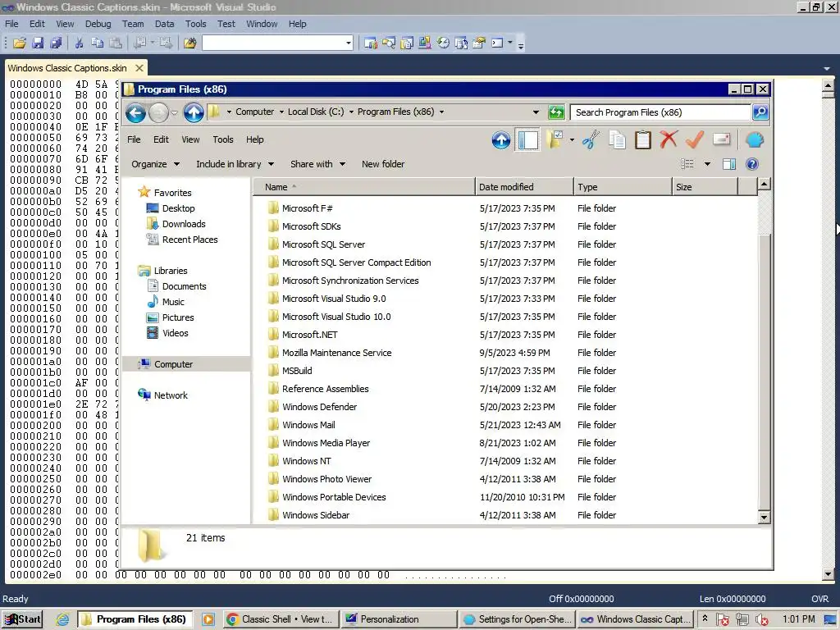Click the Save icon in Visual Studio toolbar
Image resolution: width=840 pixels, height=630 pixels.
pos(38,43)
